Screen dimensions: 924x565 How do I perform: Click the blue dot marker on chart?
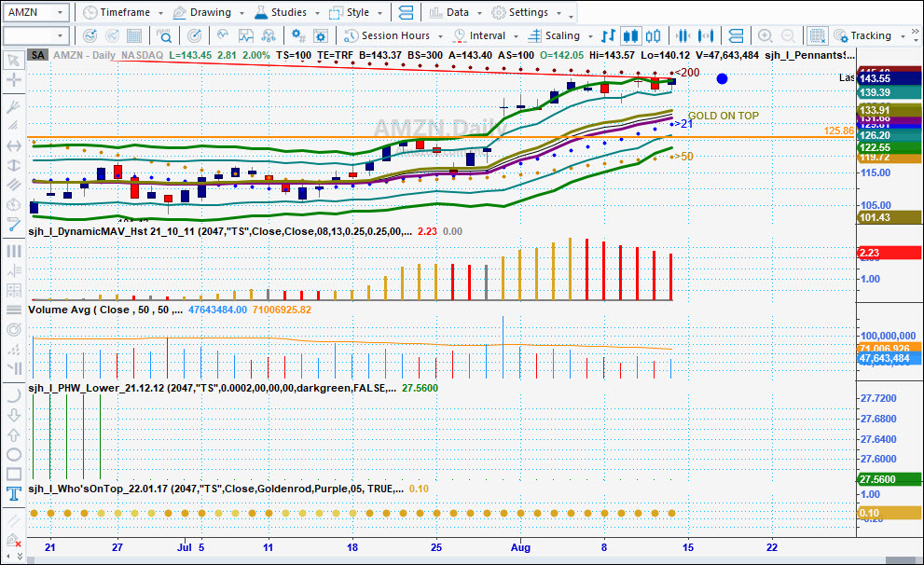[722, 79]
